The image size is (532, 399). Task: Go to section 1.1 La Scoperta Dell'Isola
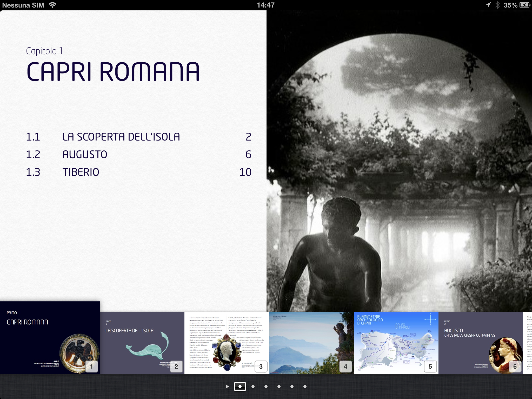tap(121, 137)
